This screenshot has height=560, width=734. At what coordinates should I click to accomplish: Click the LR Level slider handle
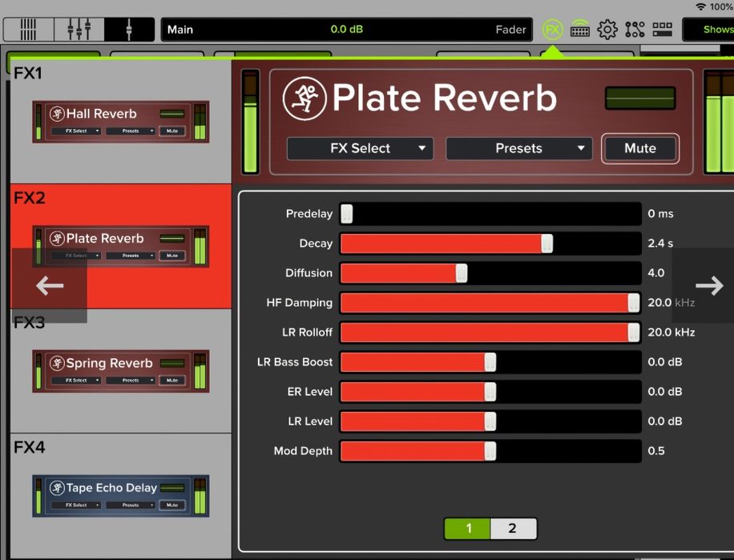pos(490,421)
